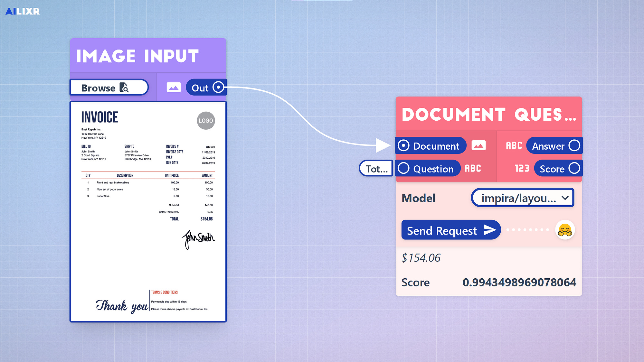
Task: Toggle the Out port connector
Action: (x=218, y=87)
